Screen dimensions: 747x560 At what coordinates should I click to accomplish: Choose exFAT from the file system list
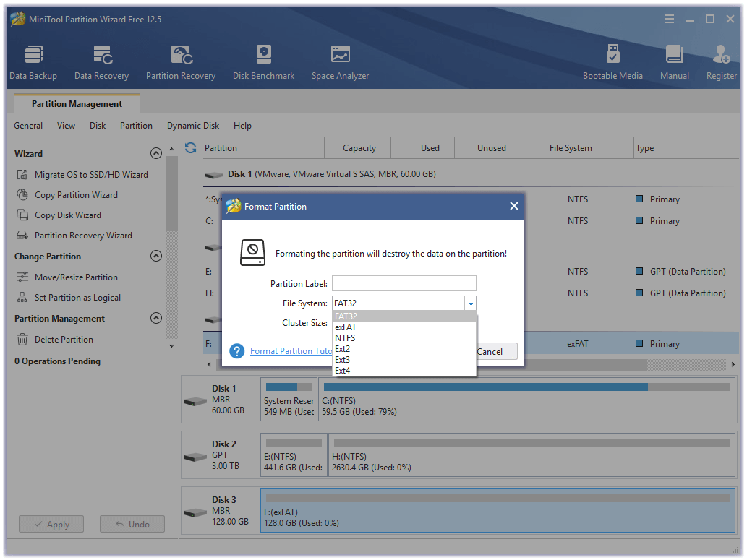pos(404,327)
